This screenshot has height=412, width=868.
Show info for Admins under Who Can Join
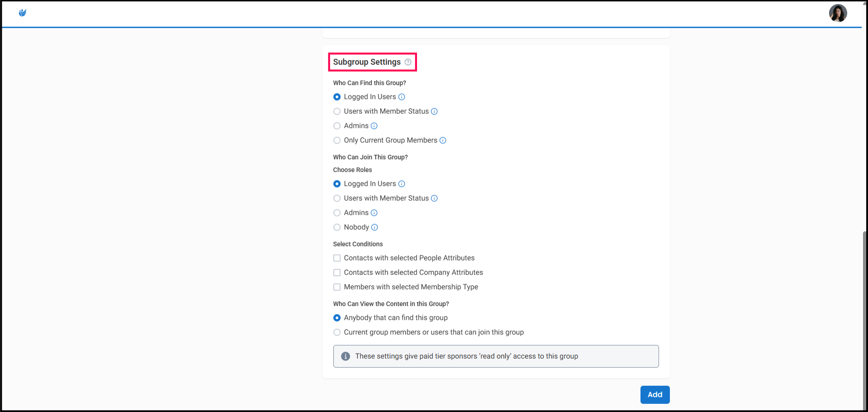[374, 213]
